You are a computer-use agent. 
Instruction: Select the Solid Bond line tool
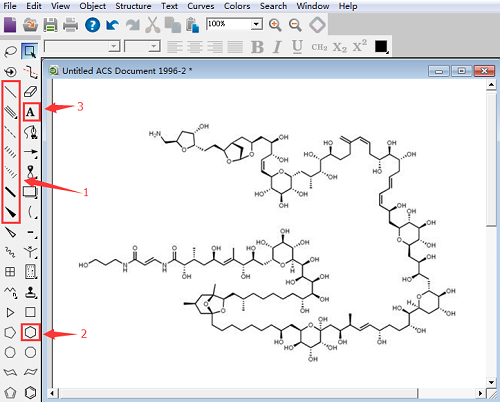click(10, 91)
